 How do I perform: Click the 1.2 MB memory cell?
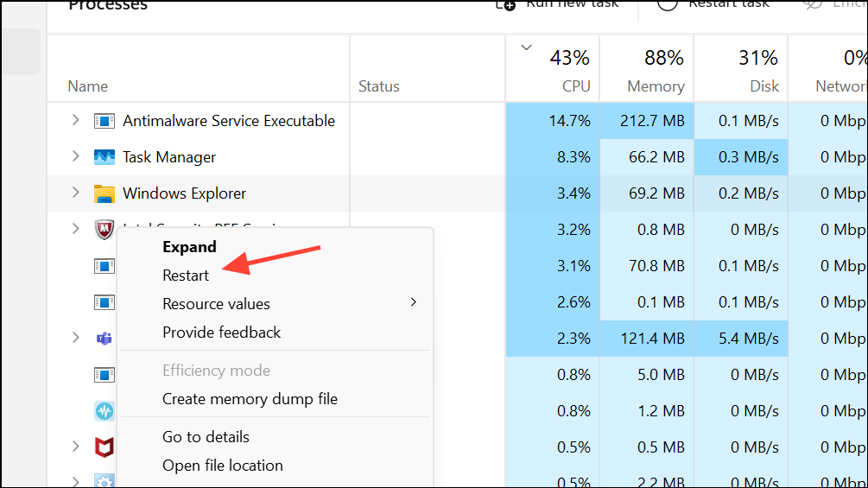coord(647,411)
